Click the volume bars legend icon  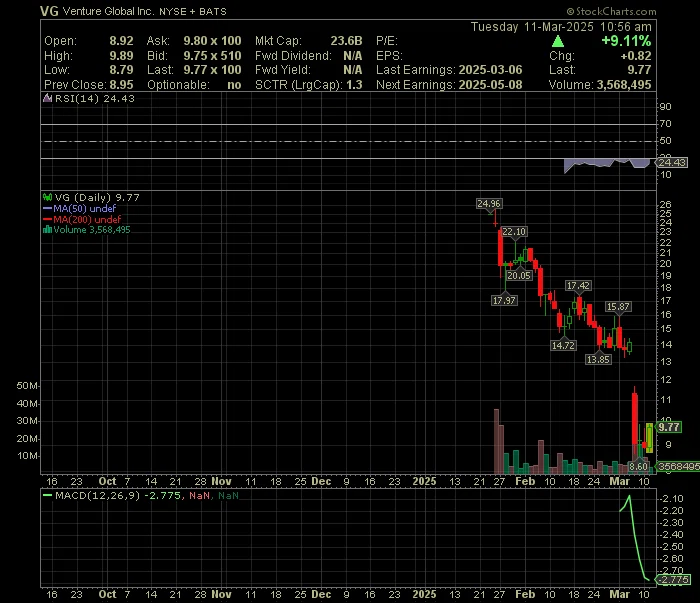click(x=47, y=230)
